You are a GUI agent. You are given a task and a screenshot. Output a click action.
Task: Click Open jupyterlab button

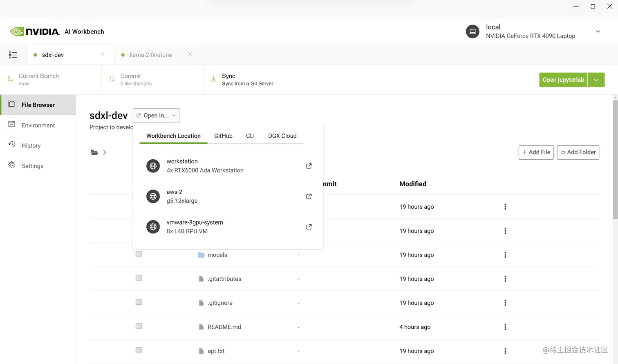[x=563, y=80]
